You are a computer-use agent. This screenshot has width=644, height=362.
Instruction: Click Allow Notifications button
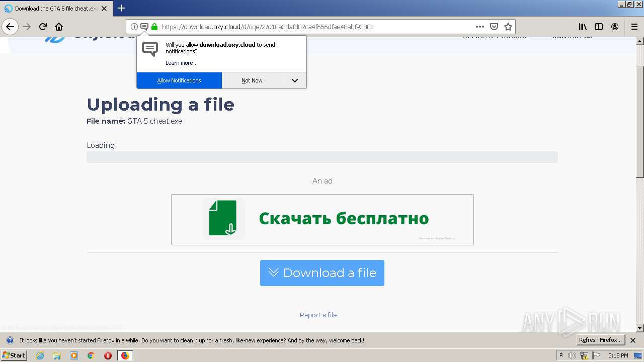coord(179,80)
